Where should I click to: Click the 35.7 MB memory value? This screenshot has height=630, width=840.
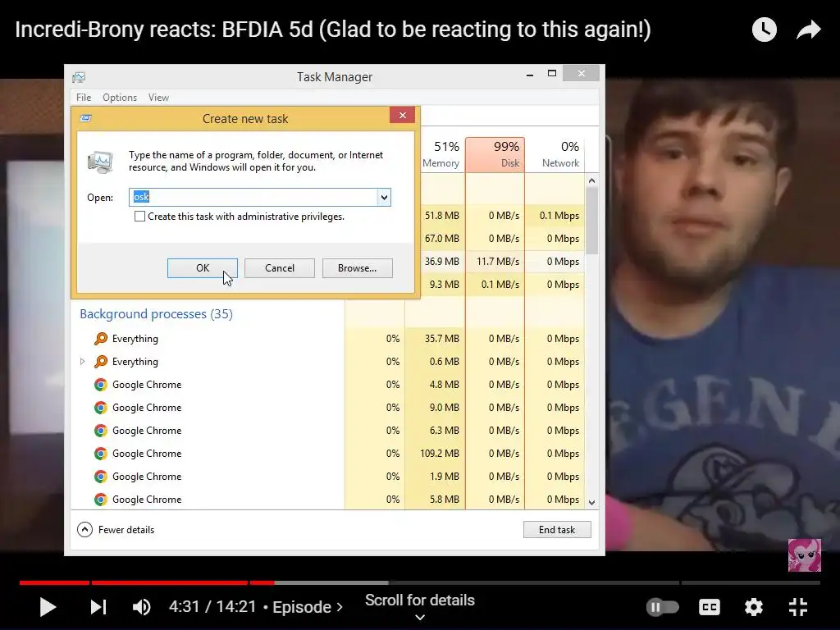(442, 339)
